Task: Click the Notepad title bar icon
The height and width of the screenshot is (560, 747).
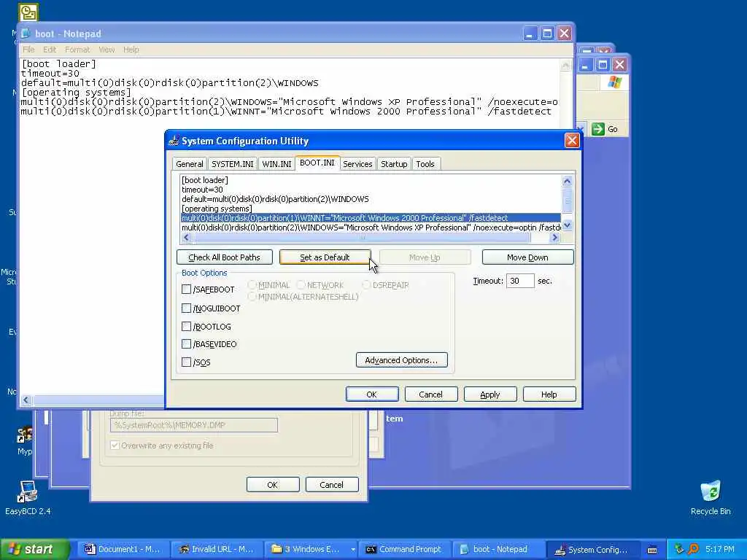Action: pyautogui.click(x=26, y=34)
